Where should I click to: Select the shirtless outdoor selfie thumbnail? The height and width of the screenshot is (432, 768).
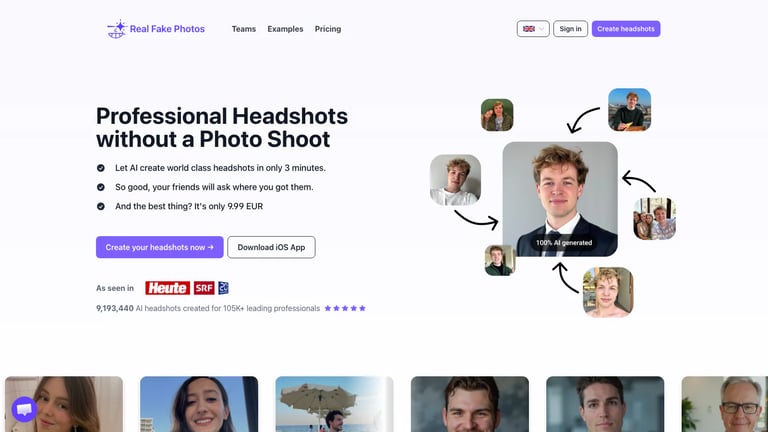click(608, 292)
